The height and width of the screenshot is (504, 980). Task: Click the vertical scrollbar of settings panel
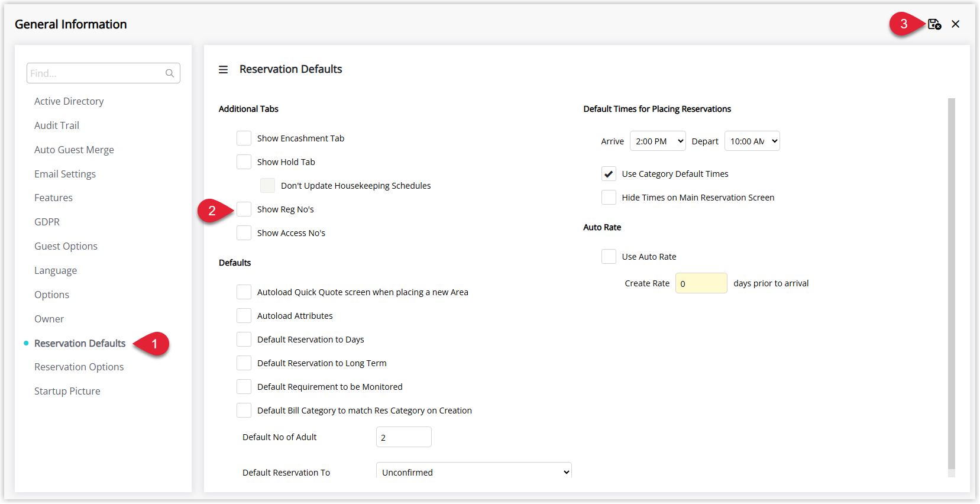(x=951, y=284)
